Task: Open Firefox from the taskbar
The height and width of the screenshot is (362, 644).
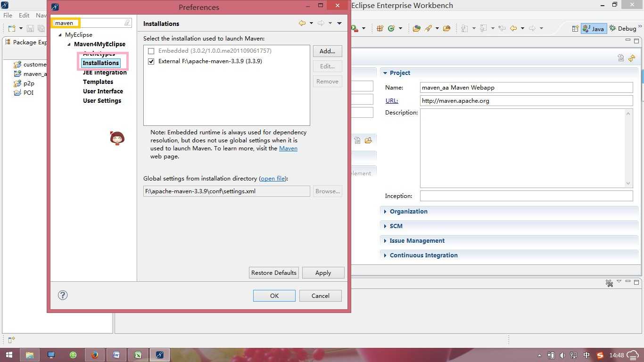Action: click(x=95, y=355)
